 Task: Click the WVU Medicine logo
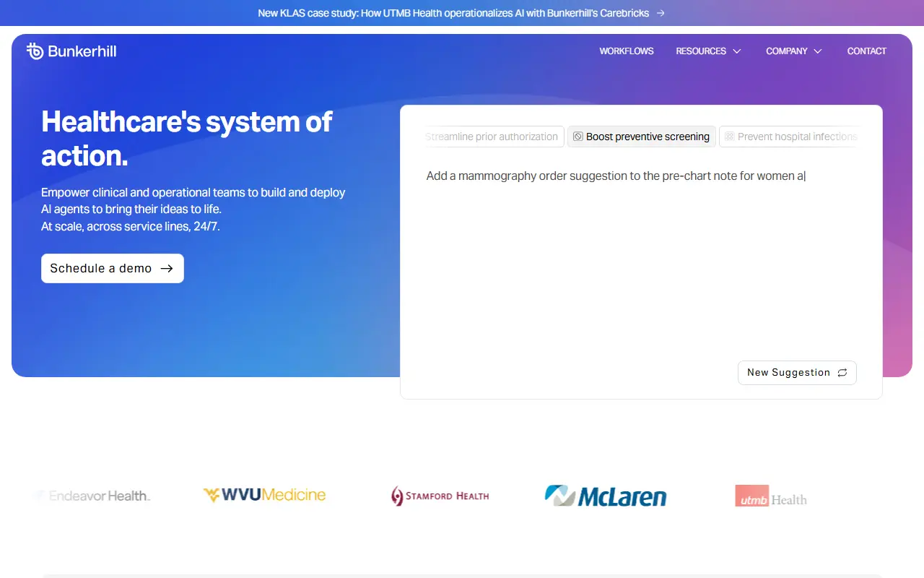point(264,495)
